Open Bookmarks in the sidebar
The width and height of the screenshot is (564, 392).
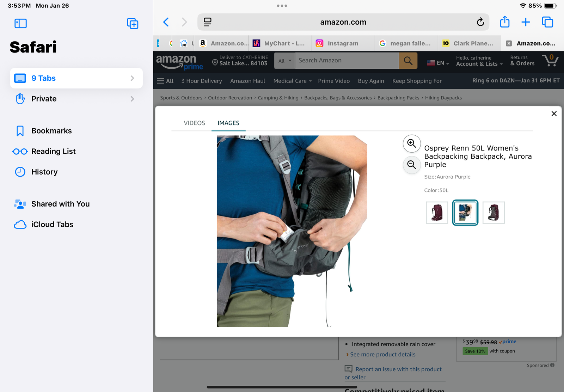pyautogui.click(x=51, y=131)
